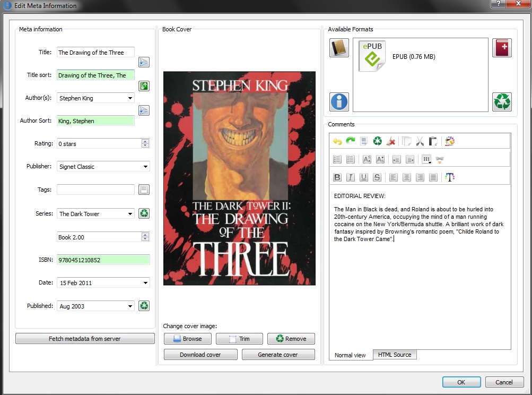Redo edit using the green arrow
Image resolution: width=532 pixels, height=395 pixels.
[x=351, y=141]
